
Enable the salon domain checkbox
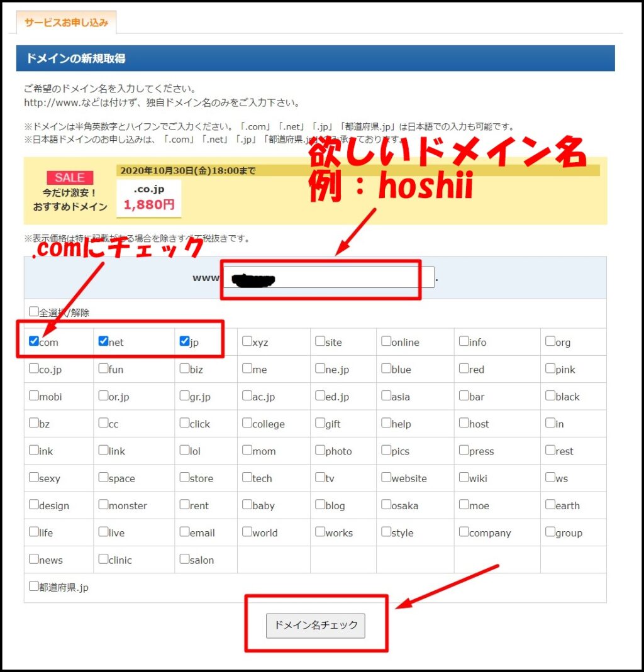pos(184,558)
